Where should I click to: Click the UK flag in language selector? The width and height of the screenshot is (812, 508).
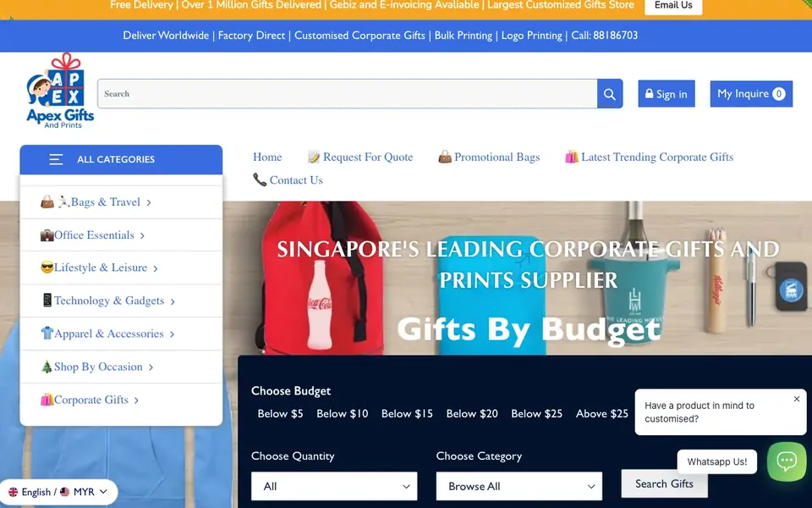tap(13, 492)
